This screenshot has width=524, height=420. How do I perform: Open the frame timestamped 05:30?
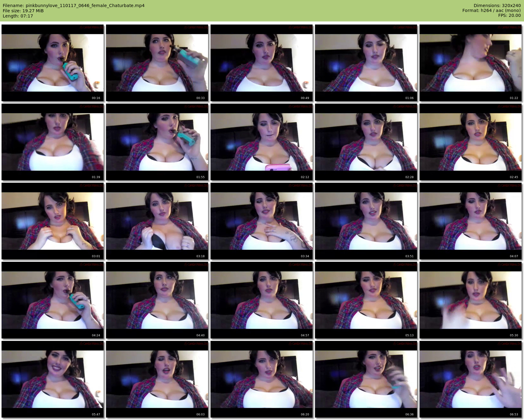471,300
